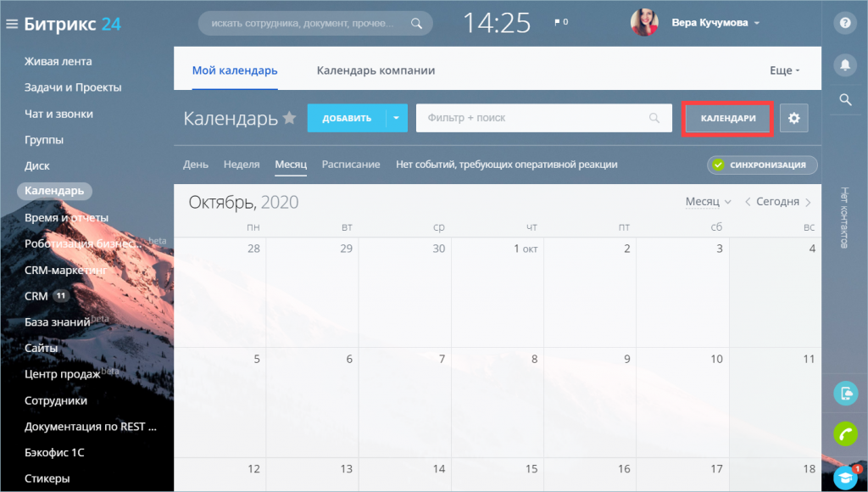Click the hamburger menu icon beside Битрикс
This screenshot has width=868, height=492.
point(11,24)
